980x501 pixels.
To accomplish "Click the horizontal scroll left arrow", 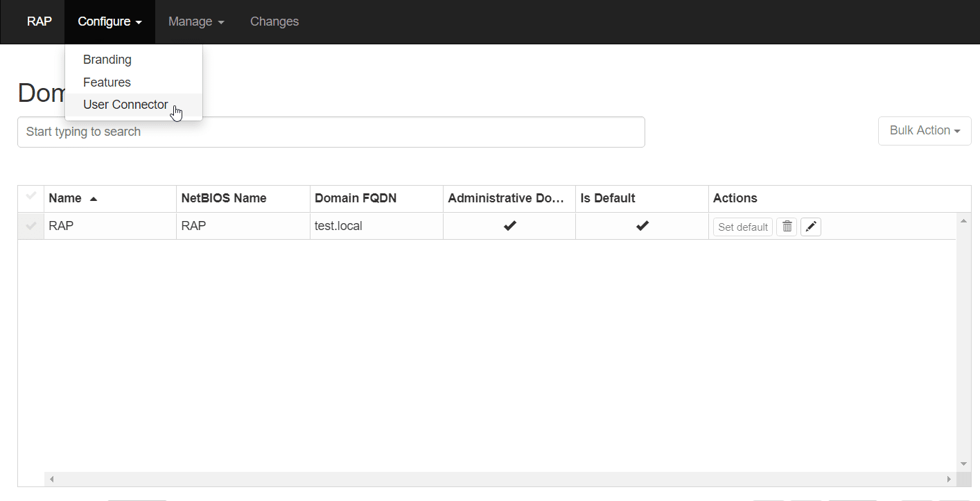I will (x=51, y=479).
